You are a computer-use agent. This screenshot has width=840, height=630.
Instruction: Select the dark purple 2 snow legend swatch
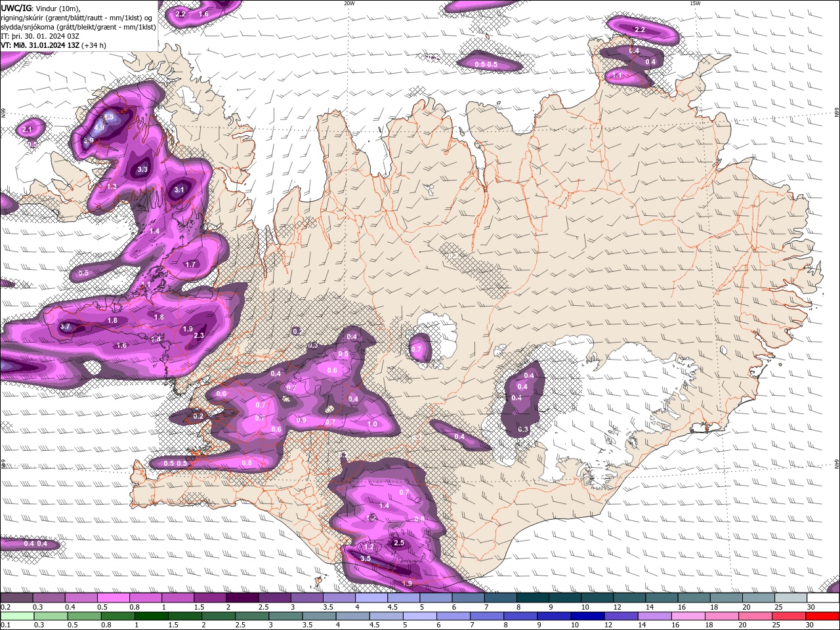242,598
